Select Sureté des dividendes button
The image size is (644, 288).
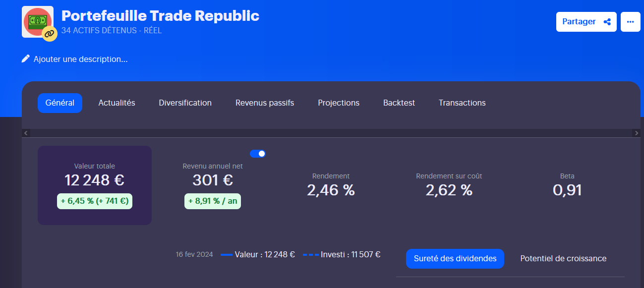pyautogui.click(x=455, y=259)
